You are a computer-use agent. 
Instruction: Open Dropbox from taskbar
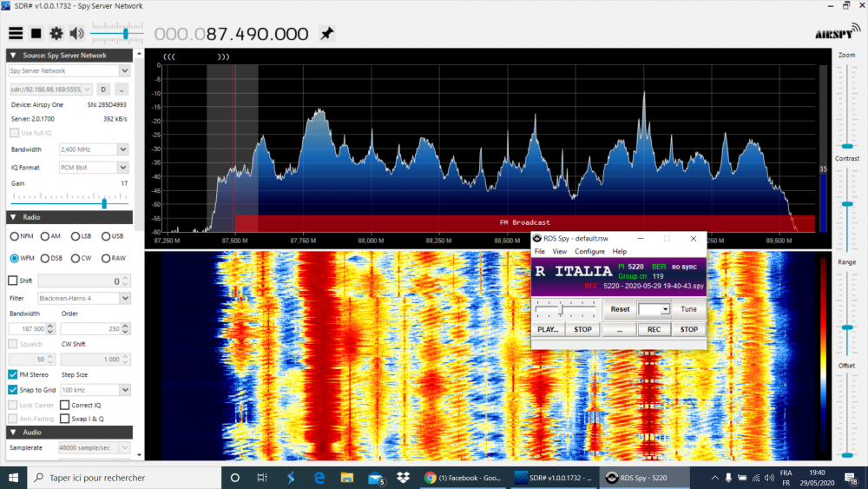[x=403, y=478]
